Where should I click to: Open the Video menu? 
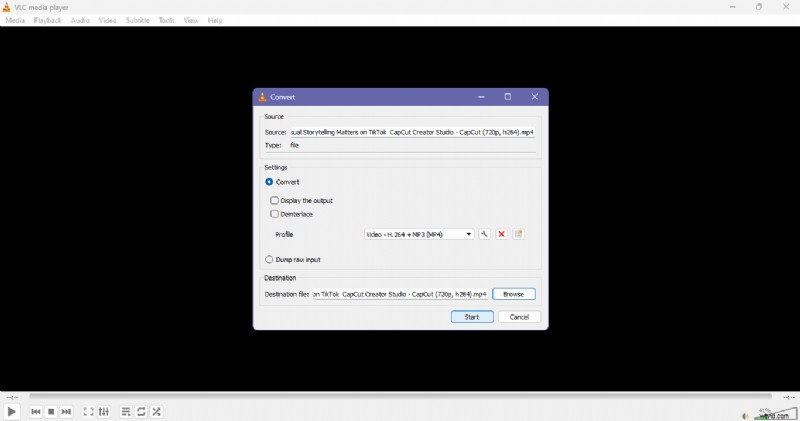[108, 20]
